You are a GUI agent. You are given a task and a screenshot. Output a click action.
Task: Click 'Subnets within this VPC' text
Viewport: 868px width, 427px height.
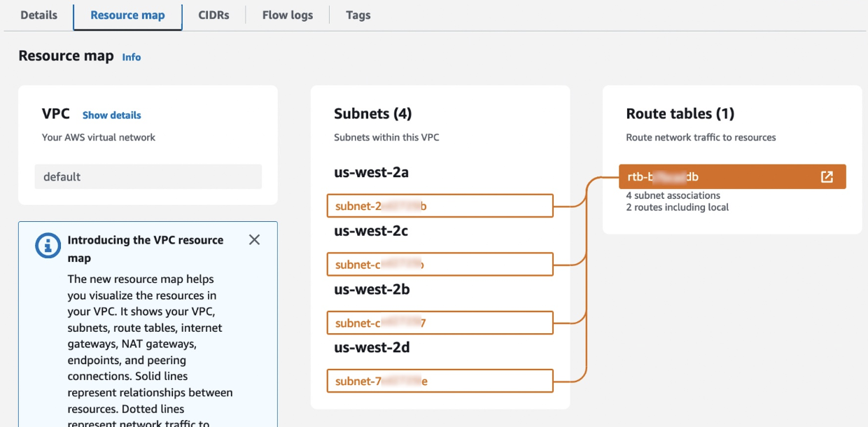(386, 137)
